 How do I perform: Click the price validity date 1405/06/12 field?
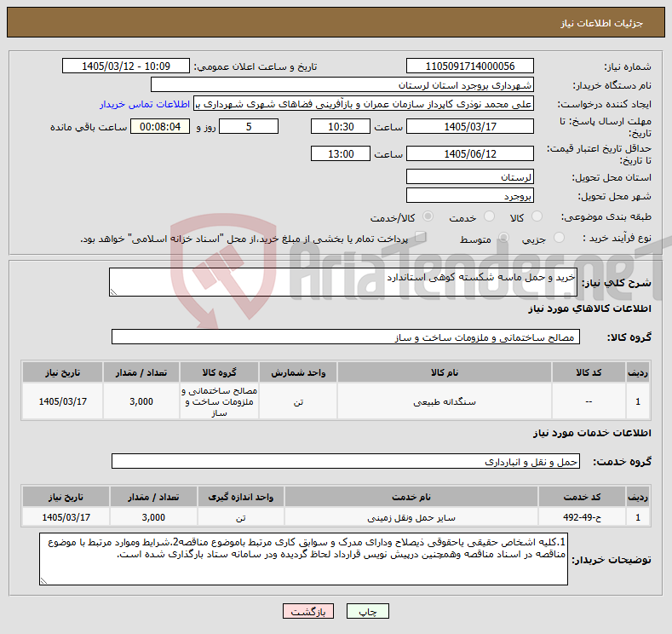click(469, 153)
